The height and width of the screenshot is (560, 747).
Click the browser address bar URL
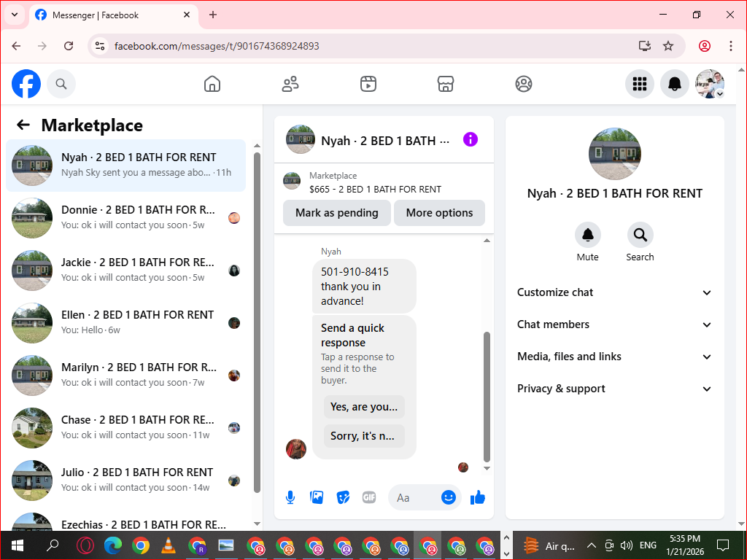[x=217, y=46]
